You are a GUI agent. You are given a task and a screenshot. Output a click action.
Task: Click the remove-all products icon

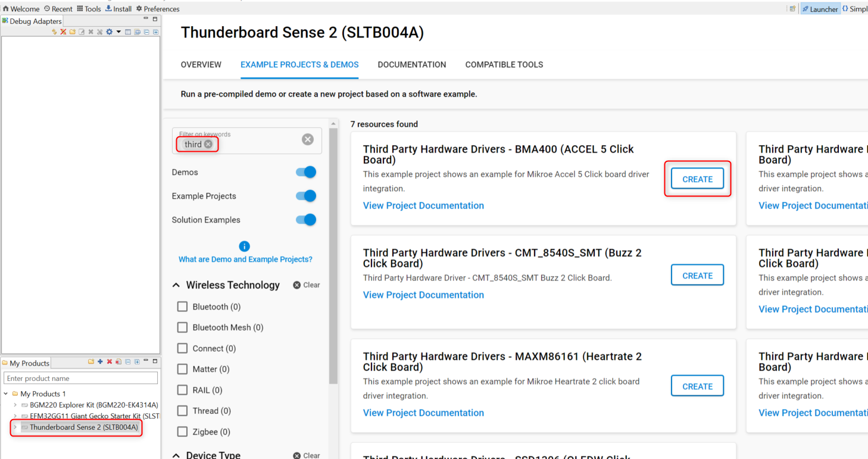(x=118, y=361)
